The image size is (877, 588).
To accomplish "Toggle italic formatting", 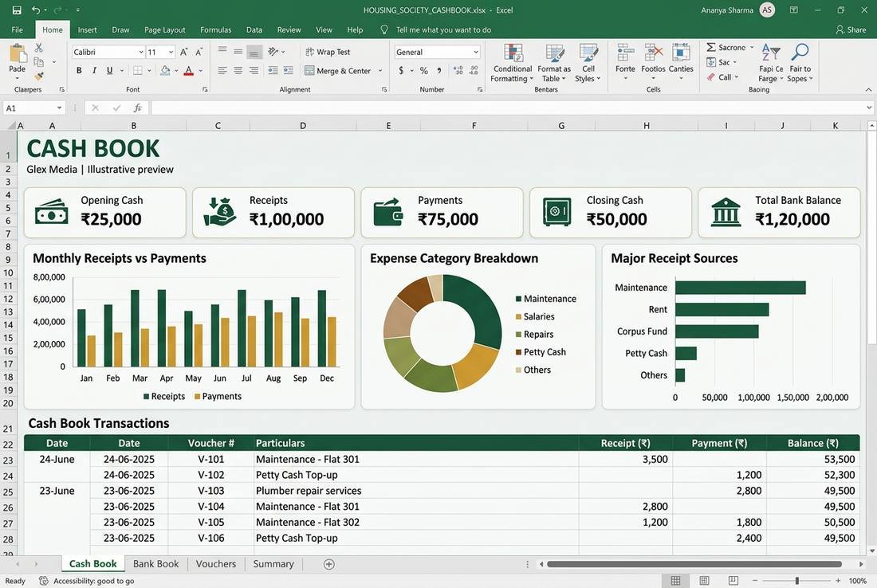I will 94,70.
